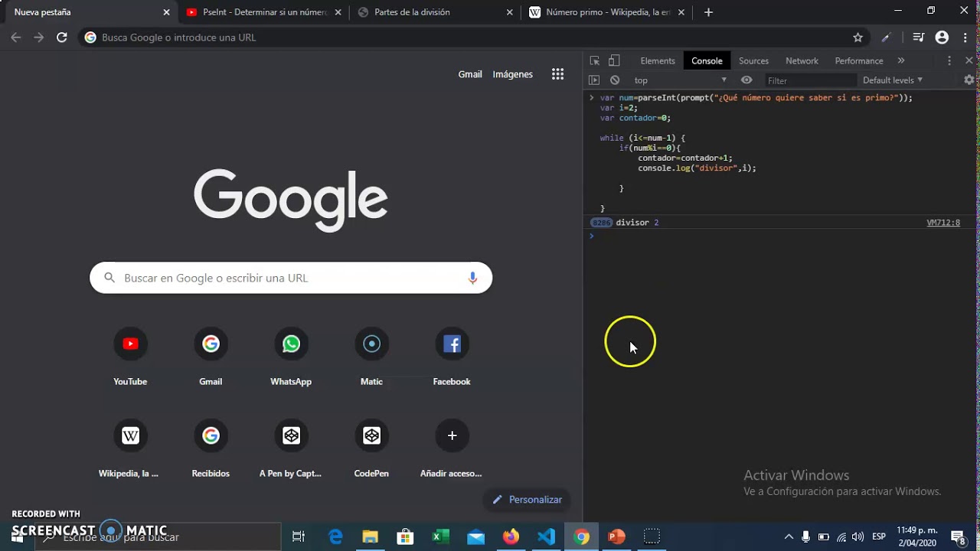Open PowerPoint from the taskbar
This screenshot has height=551, width=980.
tap(616, 536)
